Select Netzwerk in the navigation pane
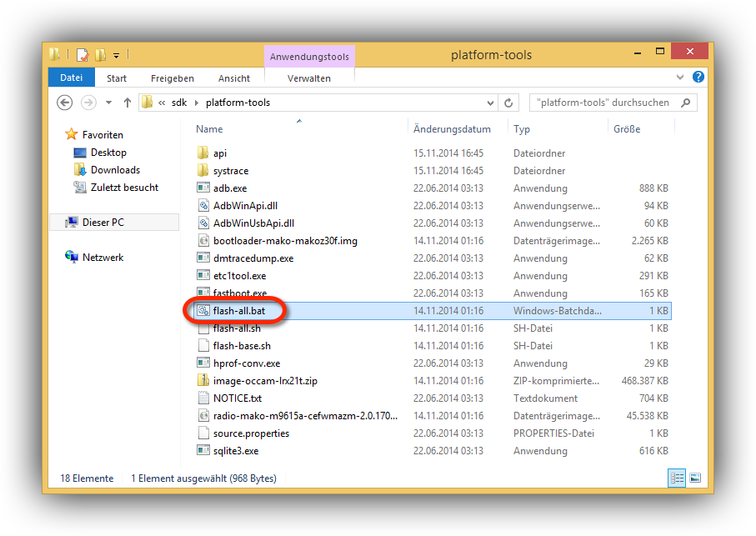This screenshot has width=756, height=536. [x=103, y=258]
